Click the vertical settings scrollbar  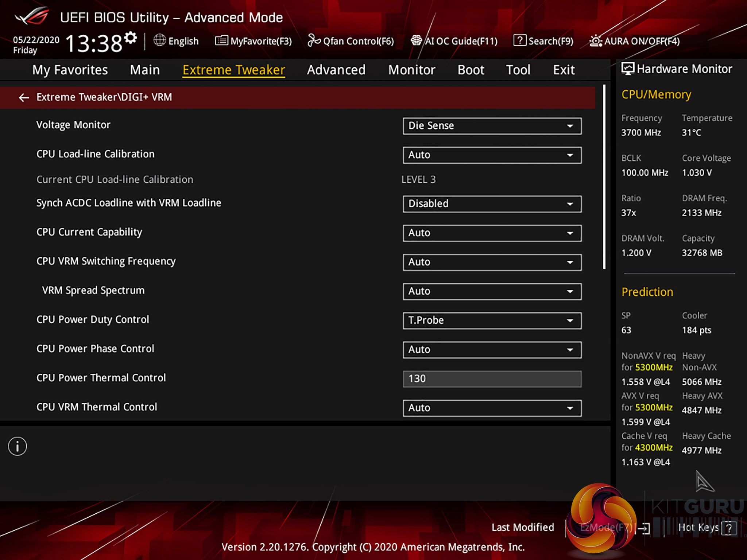(x=604, y=177)
